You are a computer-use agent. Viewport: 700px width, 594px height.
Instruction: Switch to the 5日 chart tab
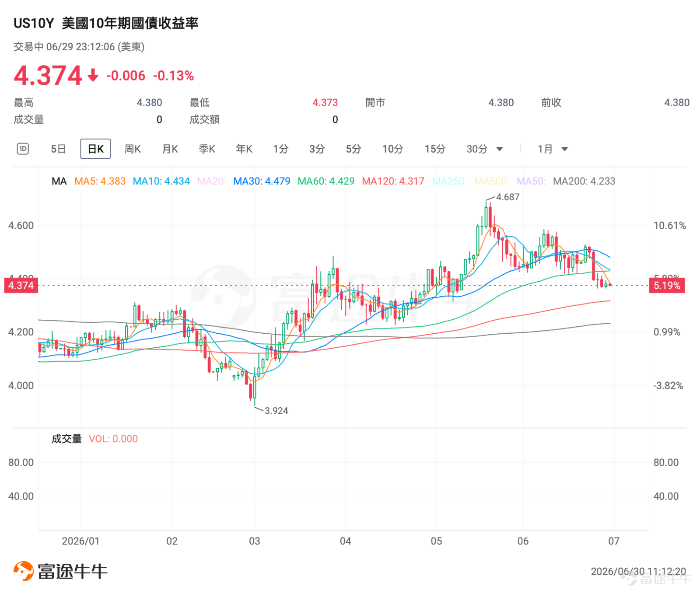pyautogui.click(x=58, y=149)
